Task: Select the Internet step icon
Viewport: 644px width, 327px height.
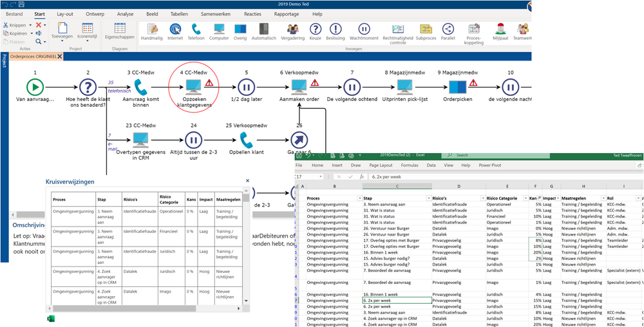Action: (175, 32)
